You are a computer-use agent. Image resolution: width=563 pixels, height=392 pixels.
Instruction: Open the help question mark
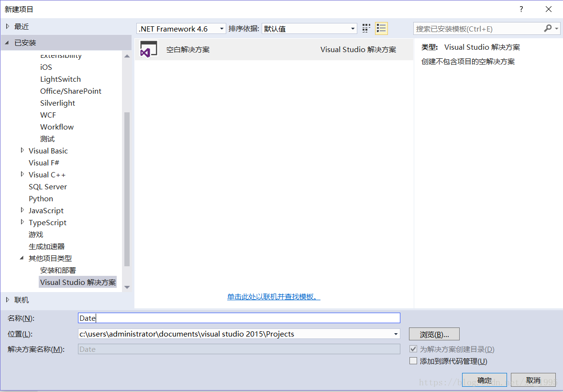tap(521, 10)
